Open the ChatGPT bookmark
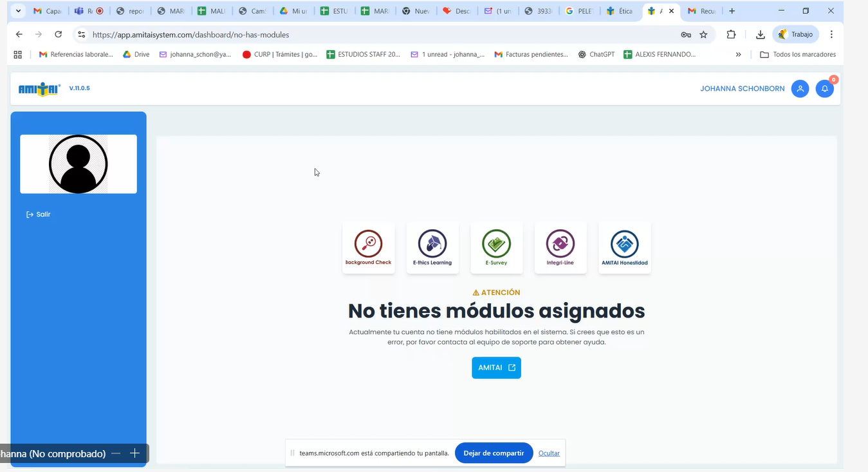This screenshot has width=868, height=472. point(596,55)
